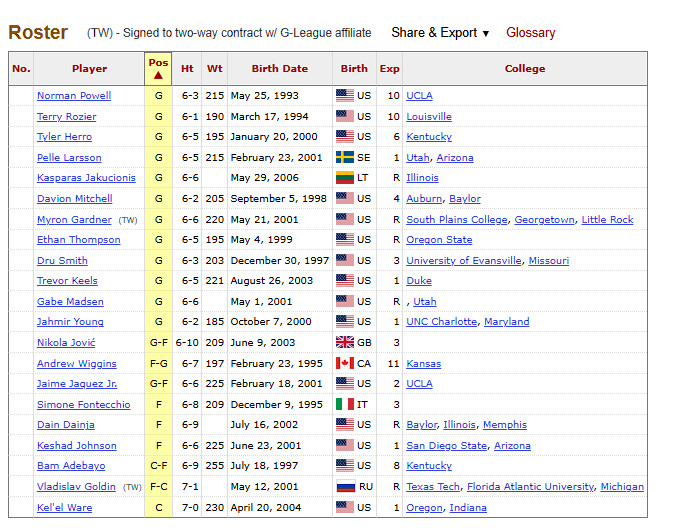This screenshot has height=528, width=684.
Task: Open Michigan college link
Action: tap(622, 487)
